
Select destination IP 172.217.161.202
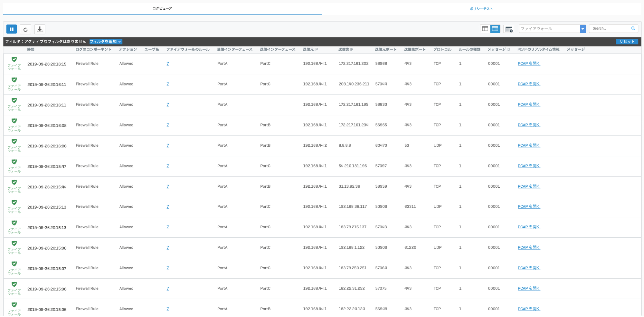pyautogui.click(x=353, y=64)
